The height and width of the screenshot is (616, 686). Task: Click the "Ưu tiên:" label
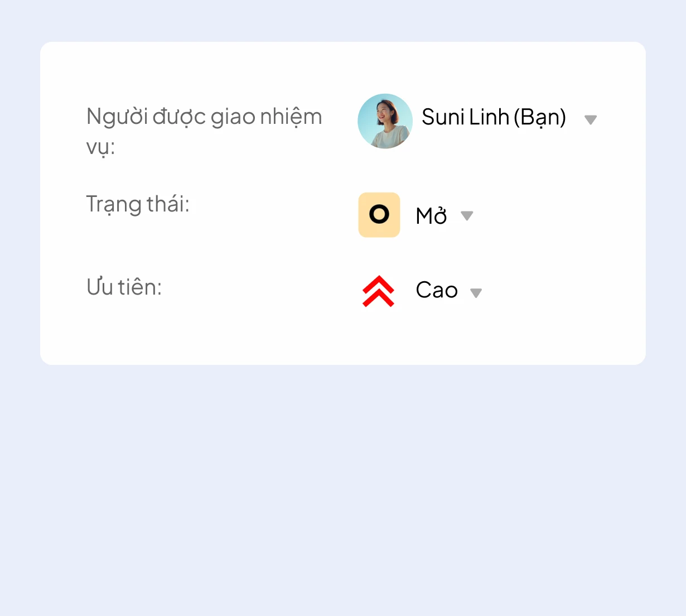tap(124, 287)
